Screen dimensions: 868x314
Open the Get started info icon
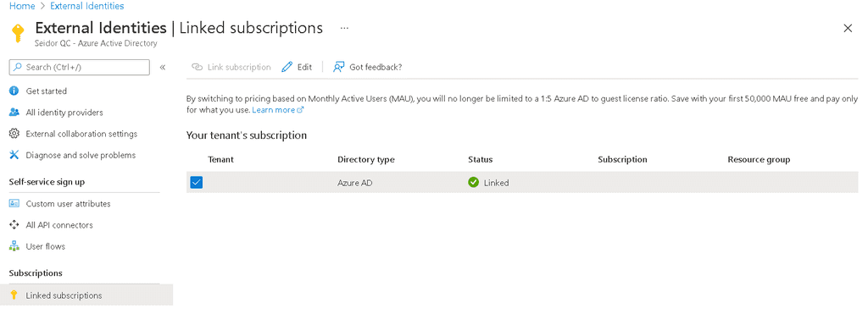click(14, 91)
